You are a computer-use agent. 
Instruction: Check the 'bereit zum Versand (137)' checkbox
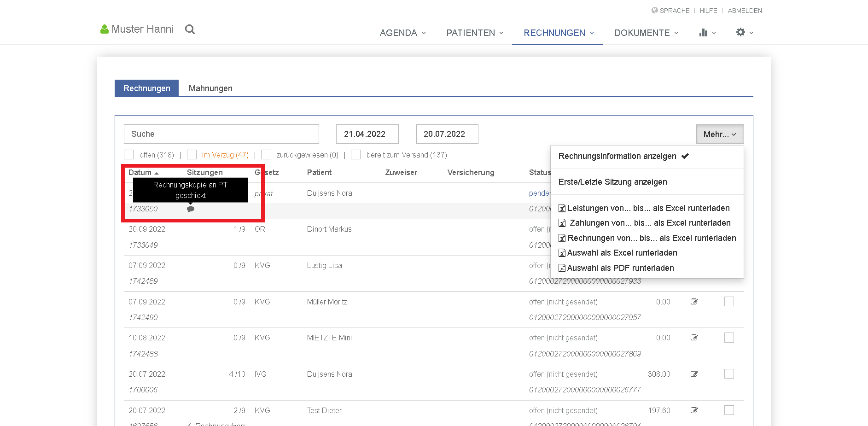point(355,155)
